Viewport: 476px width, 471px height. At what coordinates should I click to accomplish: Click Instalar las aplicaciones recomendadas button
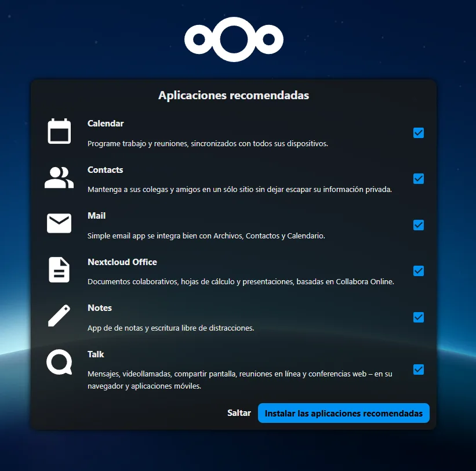[x=343, y=414]
